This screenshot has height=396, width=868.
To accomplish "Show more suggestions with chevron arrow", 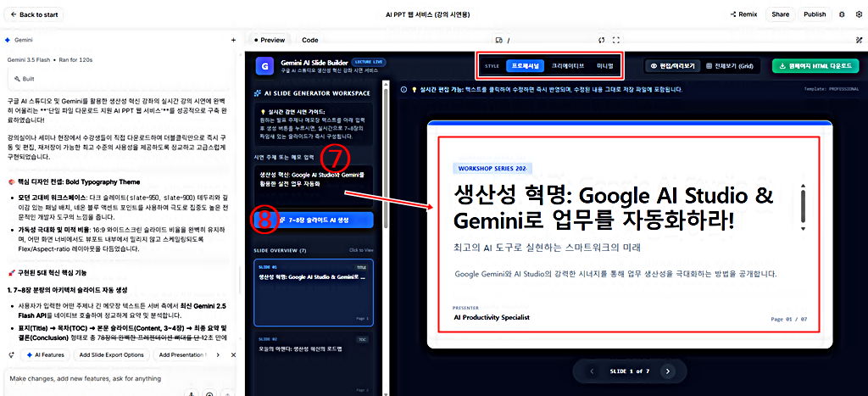I will point(218,354).
